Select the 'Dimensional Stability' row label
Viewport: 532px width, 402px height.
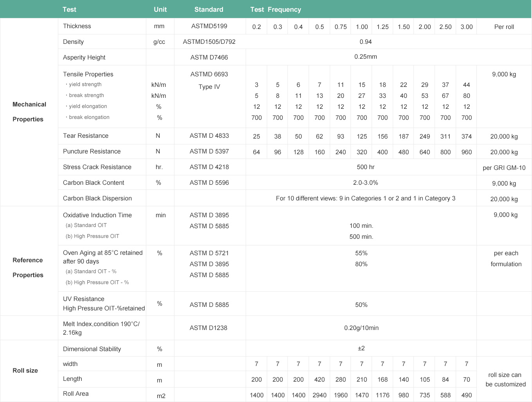pos(92,349)
